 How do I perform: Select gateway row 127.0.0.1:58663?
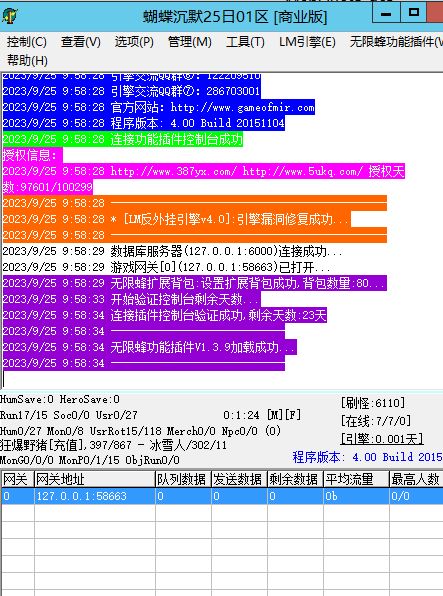pyautogui.click(x=222, y=496)
